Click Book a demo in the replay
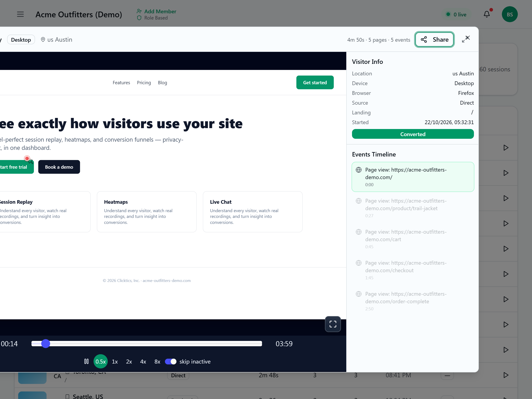Screen dimensions: 532x399 (x=59, y=167)
